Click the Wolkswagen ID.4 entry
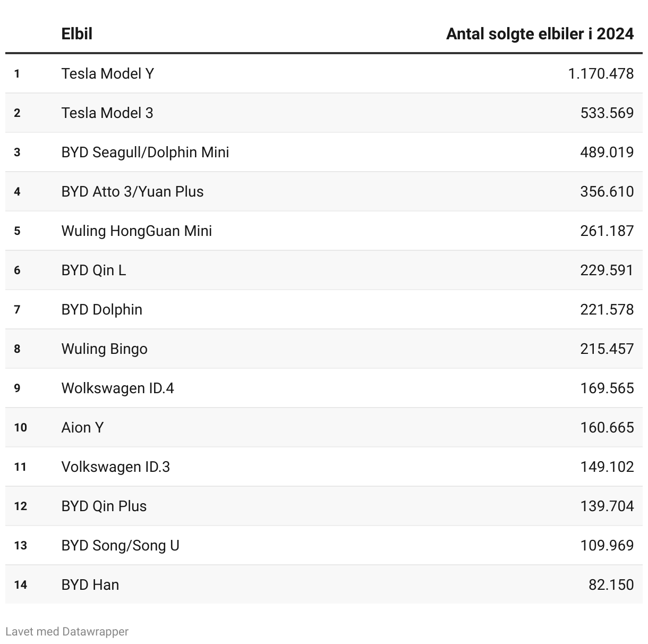Viewport: 648px width, 644px height. click(117, 388)
